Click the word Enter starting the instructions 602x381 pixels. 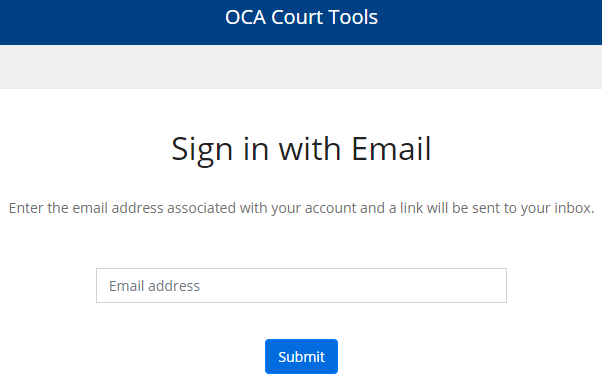26,208
